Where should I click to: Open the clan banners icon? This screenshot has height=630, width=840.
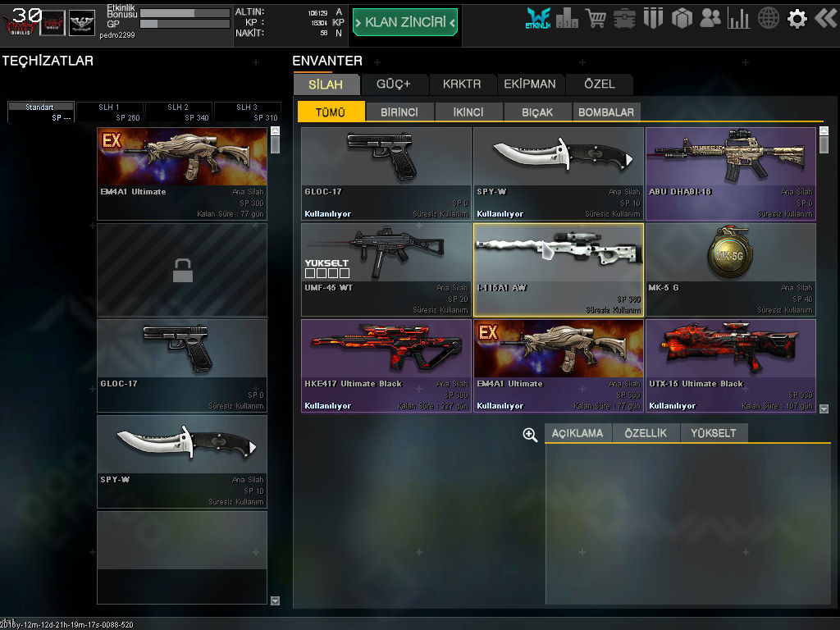click(x=653, y=19)
